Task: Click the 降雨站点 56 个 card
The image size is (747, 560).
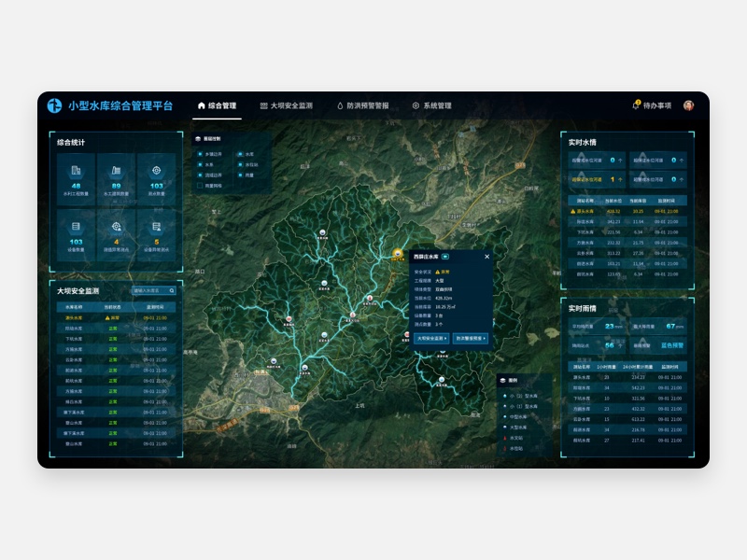Action: point(597,345)
